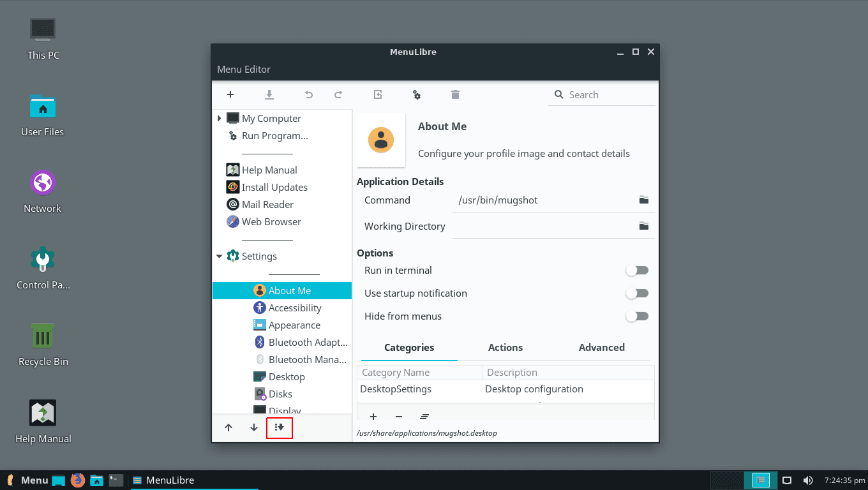Open the folder browser for Command field
Screen dimensions: 868x490
(x=643, y=200)
